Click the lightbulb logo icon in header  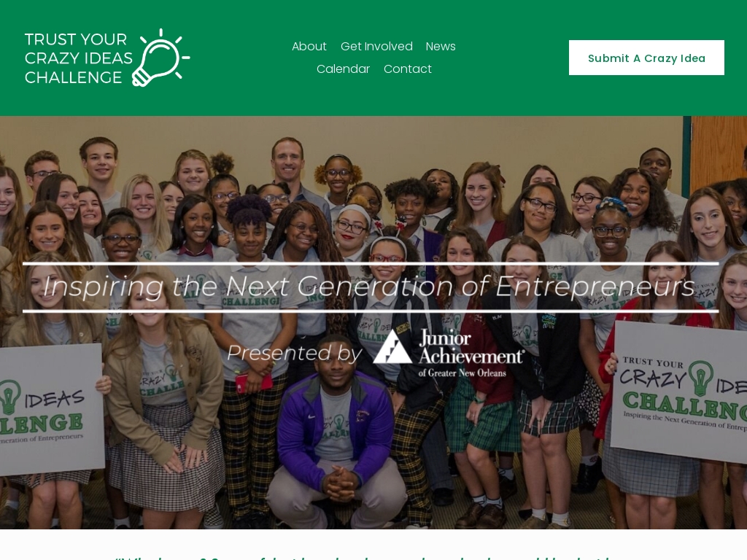pos(160,58)
